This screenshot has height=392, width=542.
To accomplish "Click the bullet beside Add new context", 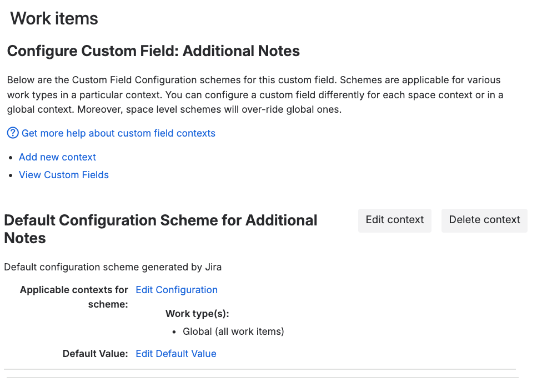I will pos(11,158).
